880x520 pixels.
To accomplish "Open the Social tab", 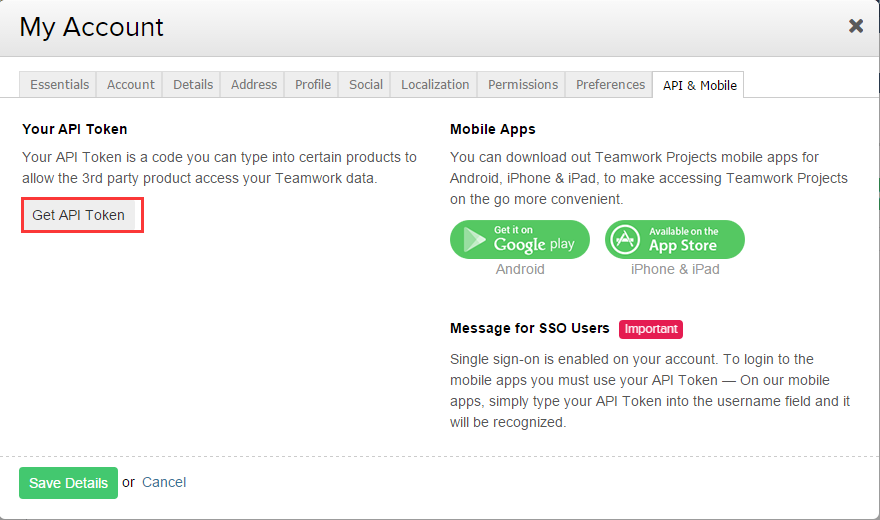I will [x=365, y=85].
